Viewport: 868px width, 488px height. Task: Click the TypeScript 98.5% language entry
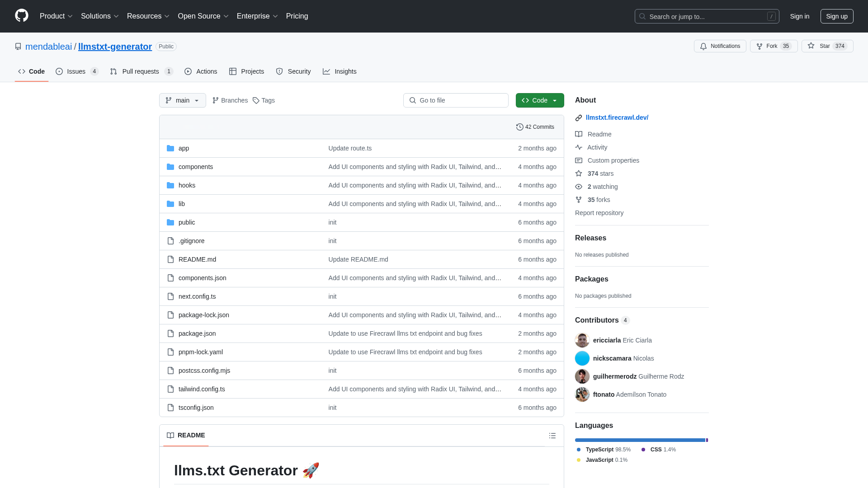pos(604,450)
